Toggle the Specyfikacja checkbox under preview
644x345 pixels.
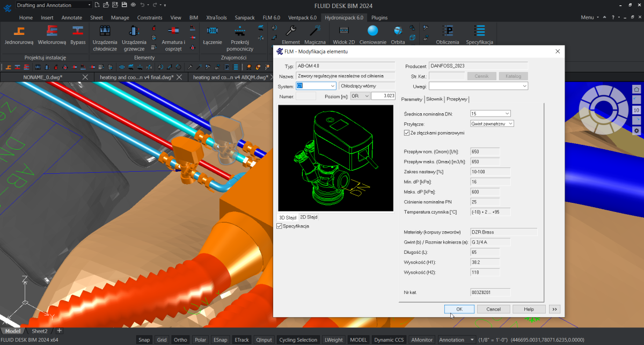click(x=279, y=226)
